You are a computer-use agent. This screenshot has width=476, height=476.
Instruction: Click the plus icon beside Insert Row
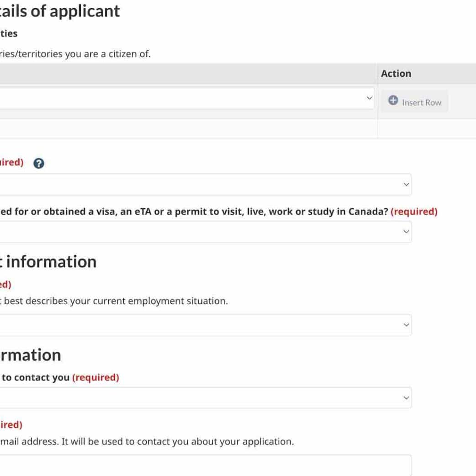393,100
